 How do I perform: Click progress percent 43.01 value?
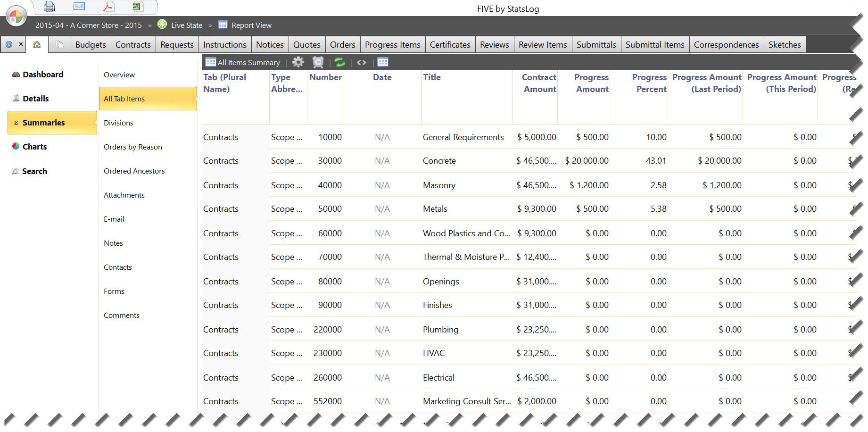coord(656,161)
